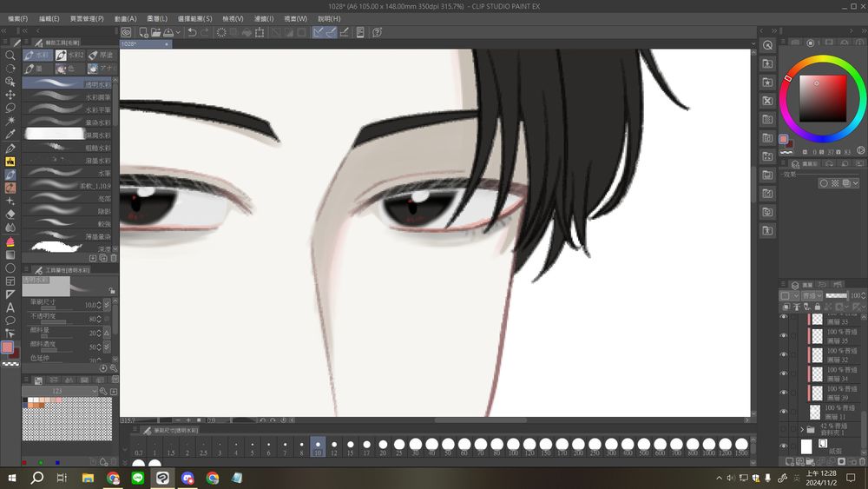The height and width of the screenshot is (489, 868).
Task: Open the 說明(H) menu
Action: tap(329, 18)
